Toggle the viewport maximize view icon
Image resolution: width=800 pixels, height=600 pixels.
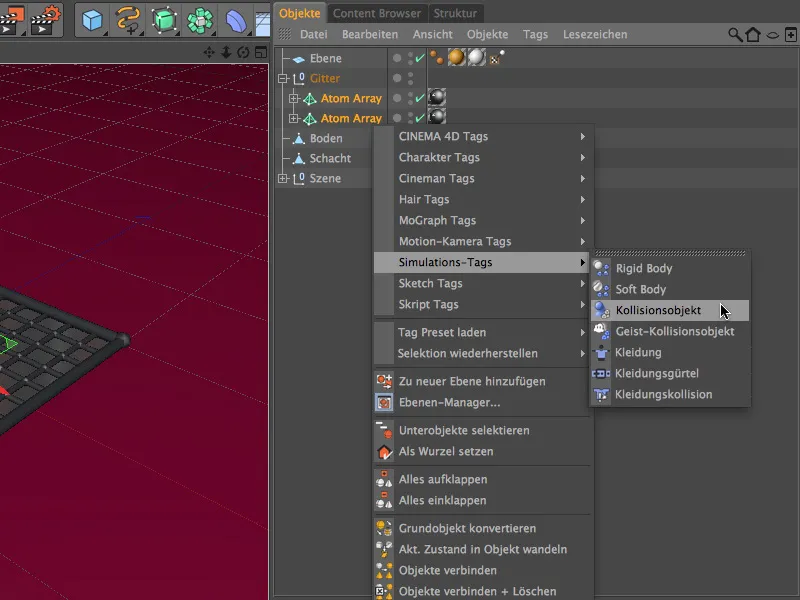(x=261, y=52)
